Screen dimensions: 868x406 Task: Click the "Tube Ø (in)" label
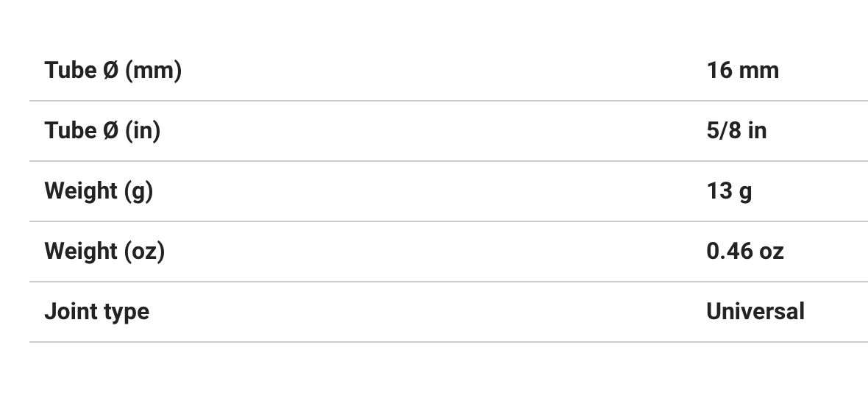pos(102,131)
